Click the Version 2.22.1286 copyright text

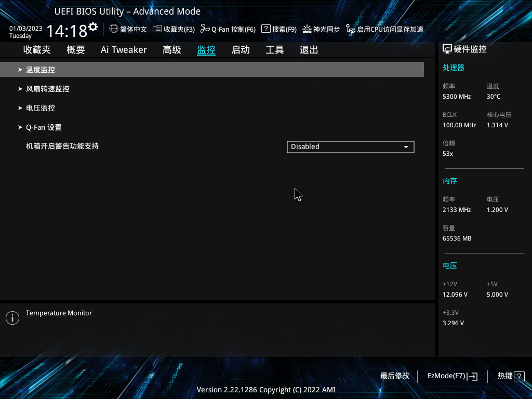pyautogui.click(x=266, y=390)
